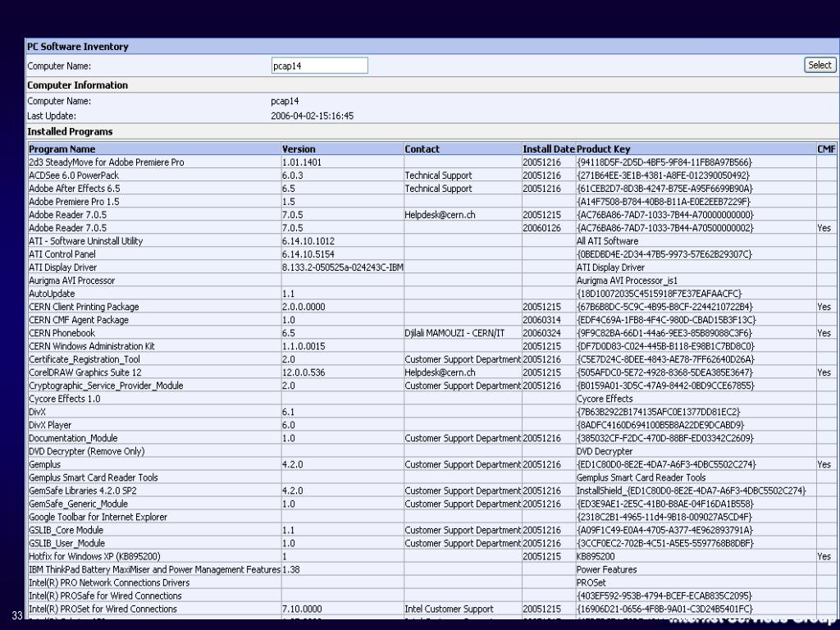Click the Yes CMF value for CERN Phonebook
840x630 pixels.
[x=824, y=333]
